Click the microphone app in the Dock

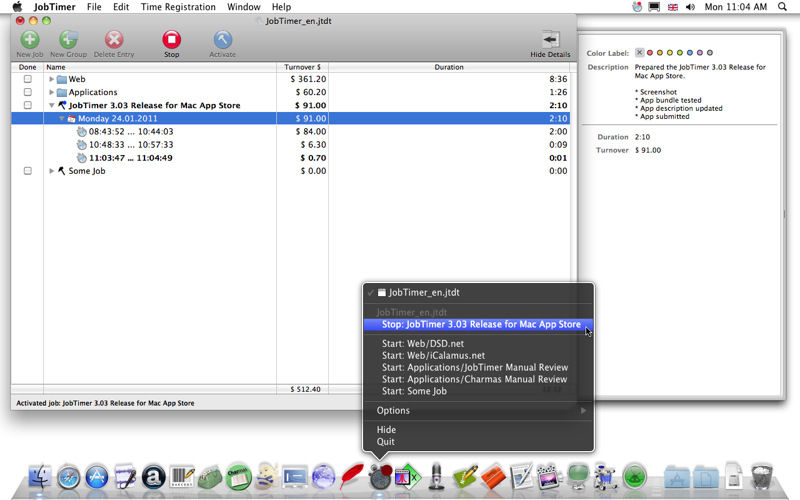(x=437, y=477)
